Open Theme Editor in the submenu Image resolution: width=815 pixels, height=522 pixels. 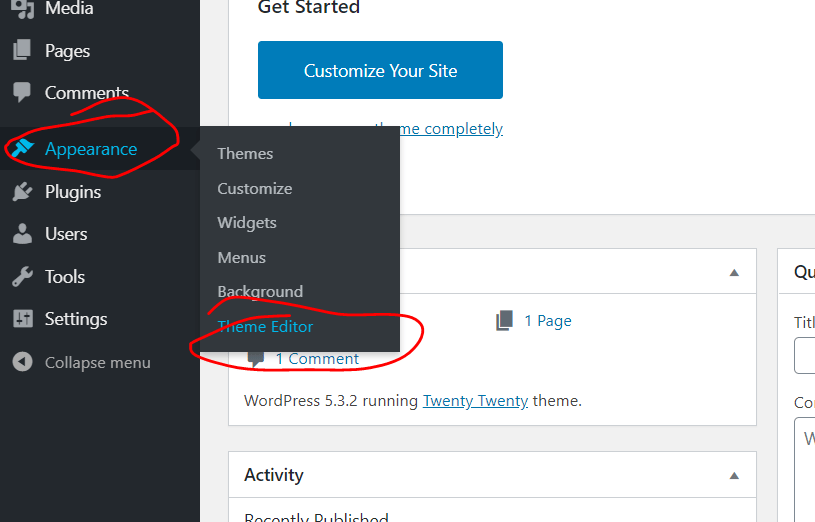point(265,327)
